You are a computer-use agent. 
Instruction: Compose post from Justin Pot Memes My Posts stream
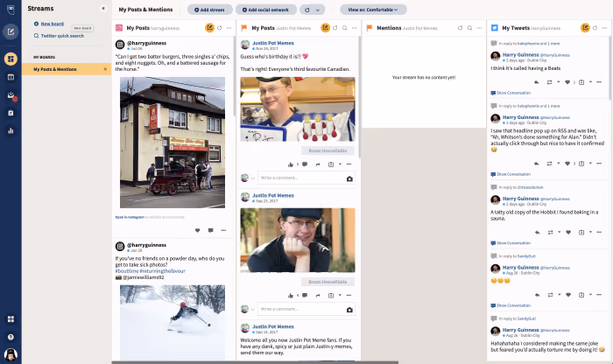pos(325,28)
